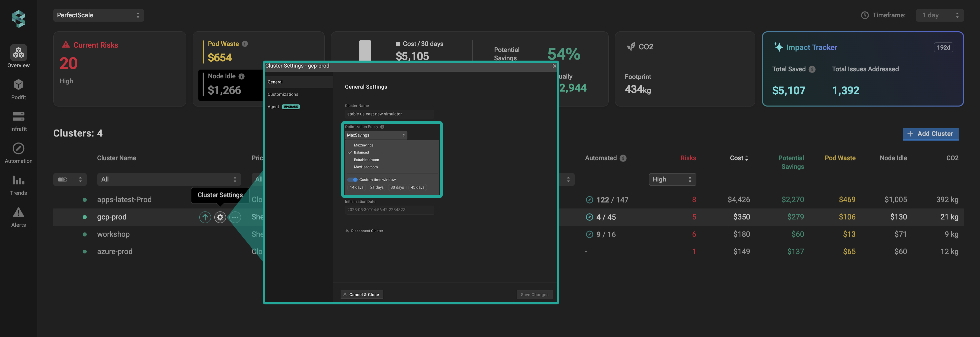Screen dimensions: 980x337
Task: Click the Cluster Name input field
Action: 389,114
